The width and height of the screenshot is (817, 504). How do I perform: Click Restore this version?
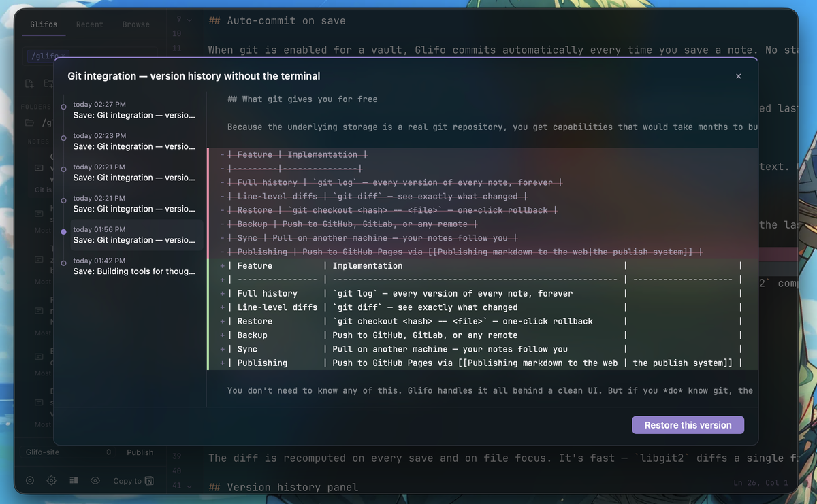click(x=688, y=425)
